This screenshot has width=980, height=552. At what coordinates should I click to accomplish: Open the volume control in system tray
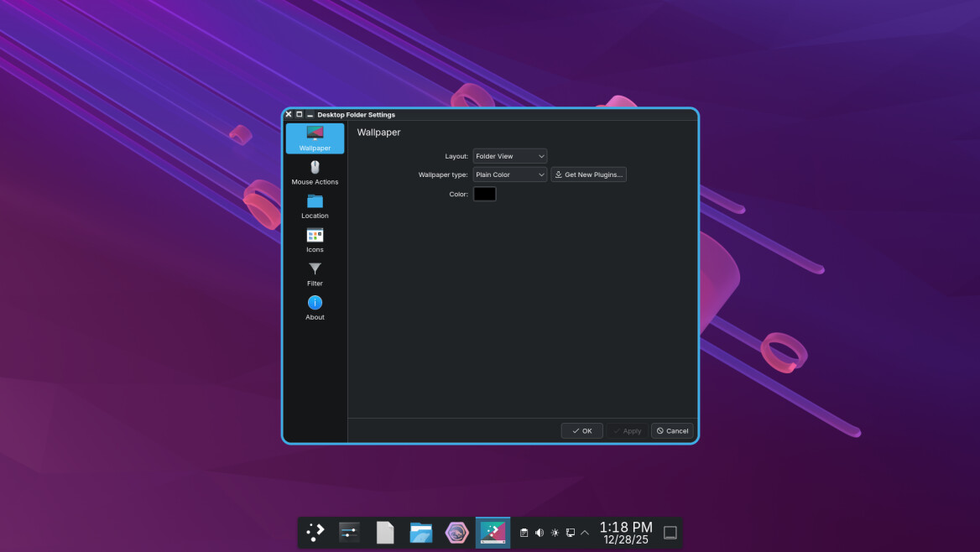[x=539, y=533]
